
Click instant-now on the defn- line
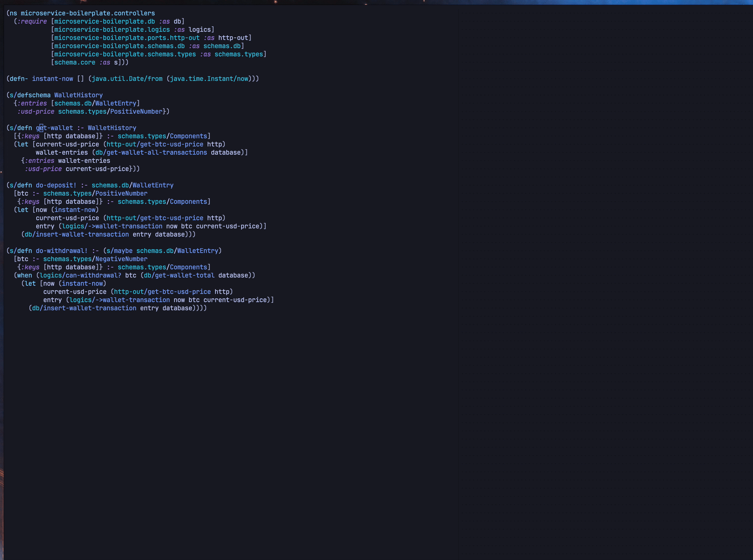click(x=52, y=79)
